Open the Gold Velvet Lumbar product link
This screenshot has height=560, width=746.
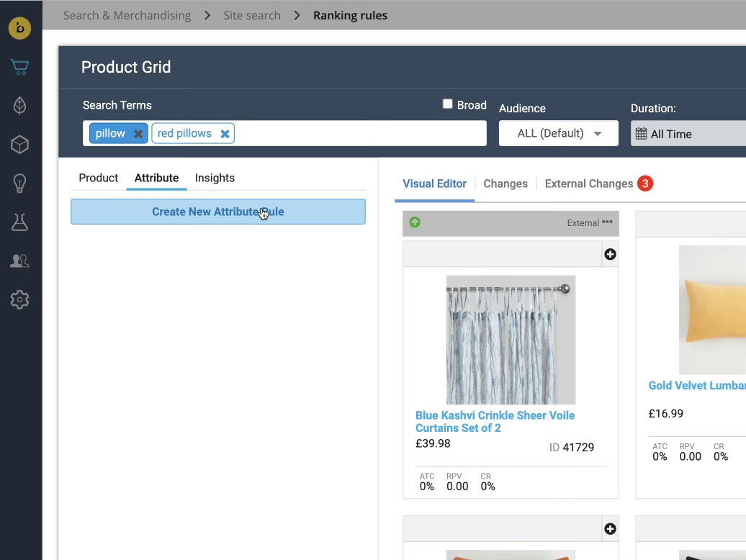click(x=697, y=386)
